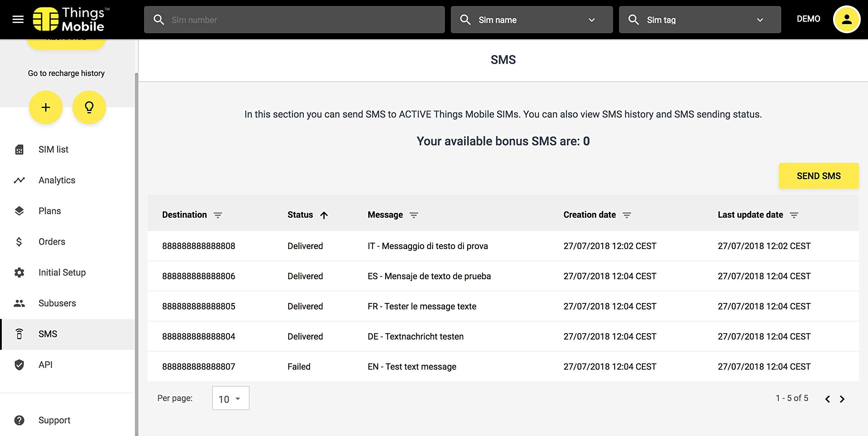Viewport: 868px width, 436px height.
Task: Click the yellow plus add button
Action: [x=46, y=107]
